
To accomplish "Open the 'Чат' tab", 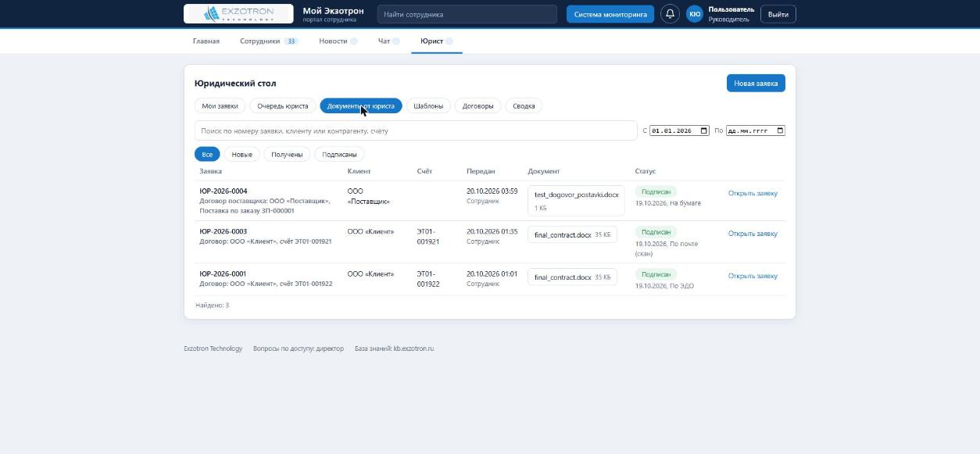I will tap(388, 41).
